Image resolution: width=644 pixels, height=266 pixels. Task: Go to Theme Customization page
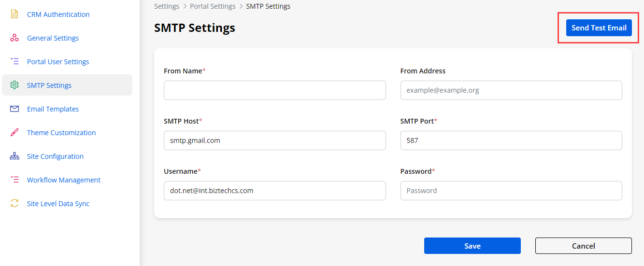(61, 133)
